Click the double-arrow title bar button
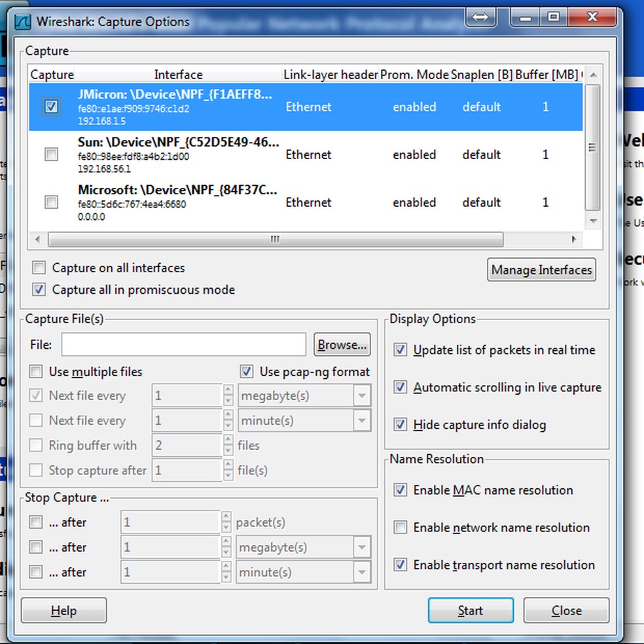The height and width of the screenshot is (644, 644). click(x=480, y=17)
